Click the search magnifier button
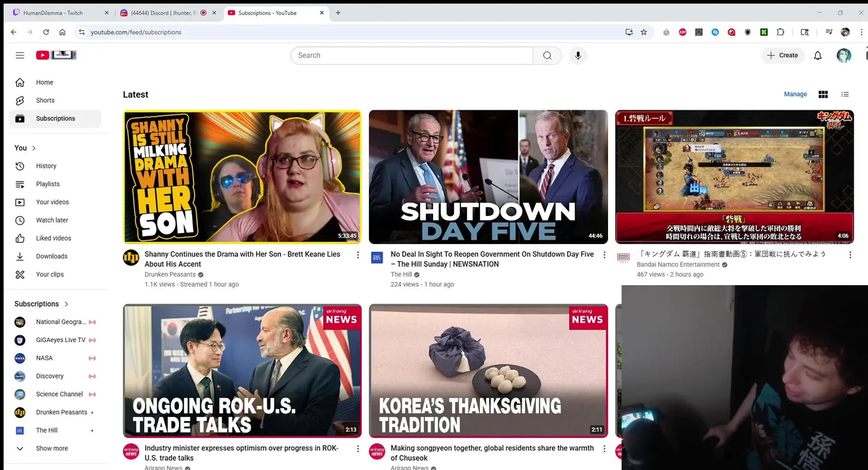868x470 pixels. pos(547,55)
